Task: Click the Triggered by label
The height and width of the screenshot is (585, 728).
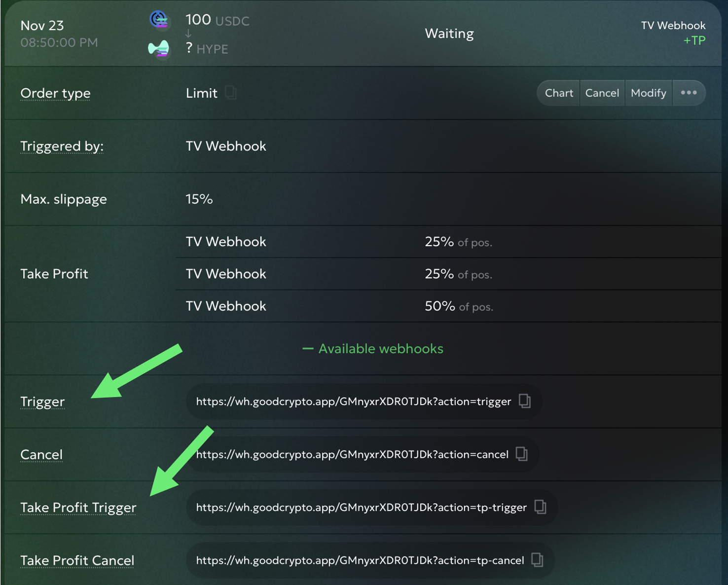Action: [x=62, y=146]
